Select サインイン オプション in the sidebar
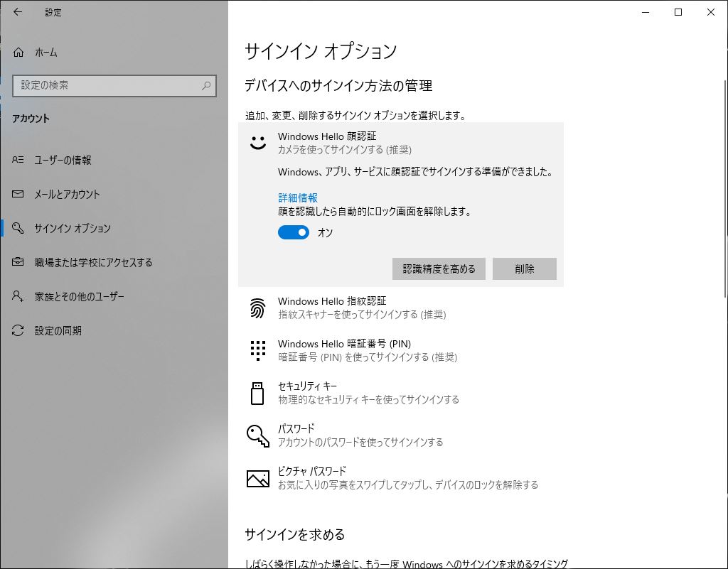This screenshot has width=728, height=569. (x=114, y=228)
